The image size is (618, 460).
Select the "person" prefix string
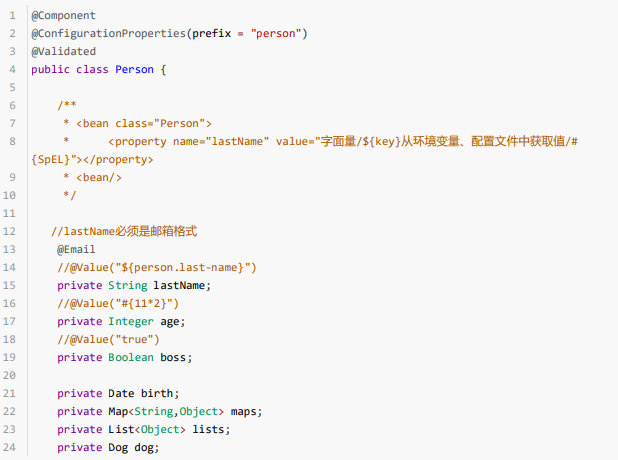pyautogui.click(x=276, y=34)
